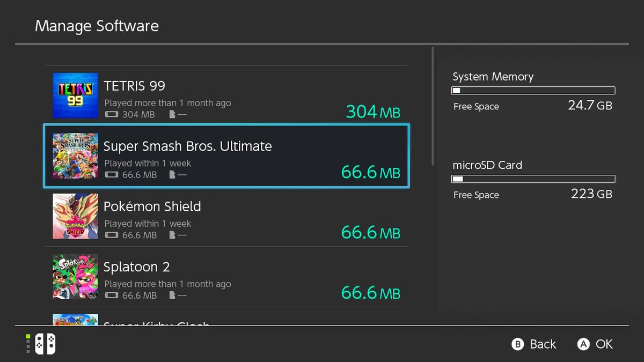The image size is (644, 362).
Task: Open the Splatoon 2 game icon
Action: click(75, 277)
